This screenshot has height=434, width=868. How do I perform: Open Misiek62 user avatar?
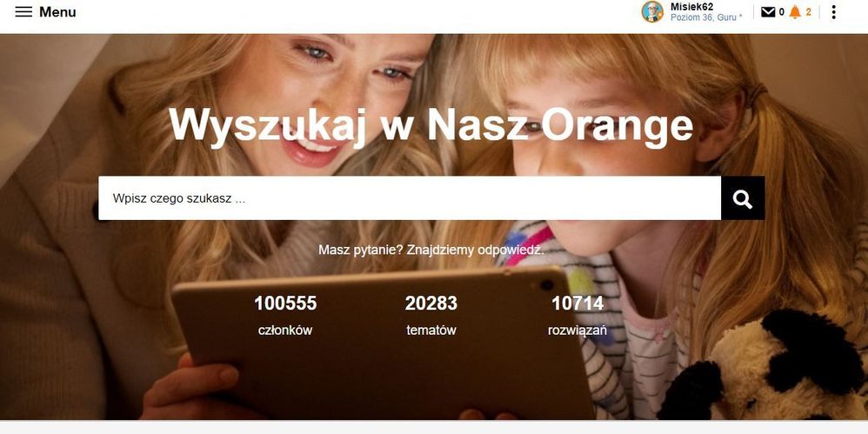[x=652, y=11]
